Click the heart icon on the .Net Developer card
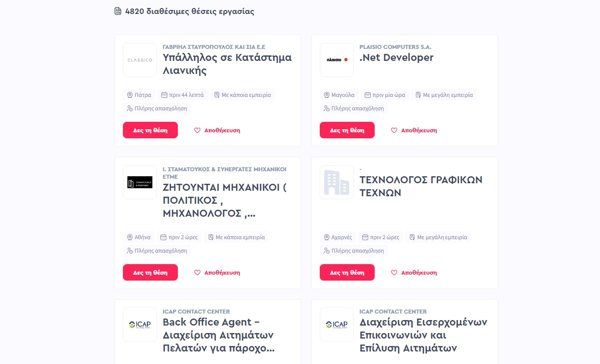 click(394, 130)
